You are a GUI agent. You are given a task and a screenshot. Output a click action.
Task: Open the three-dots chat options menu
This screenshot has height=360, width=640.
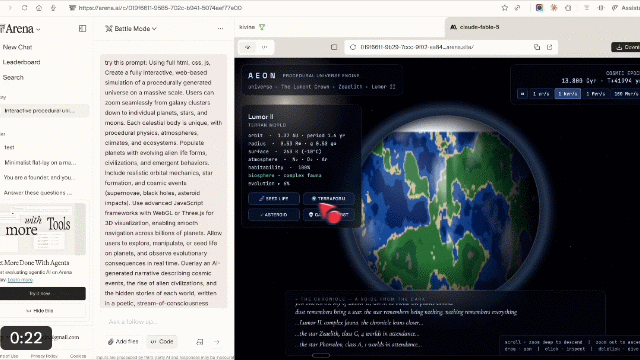(x=220, y=29)
